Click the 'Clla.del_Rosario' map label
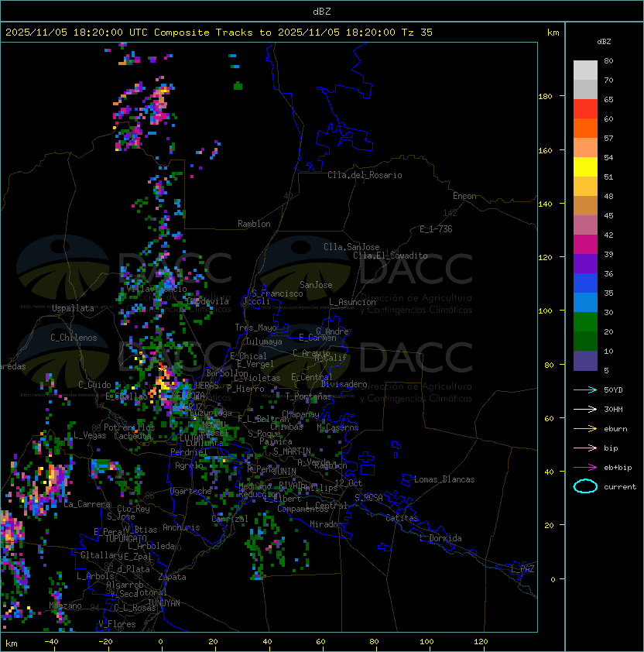This screenshot has height=652, width=644. click(x=365, y=176)
